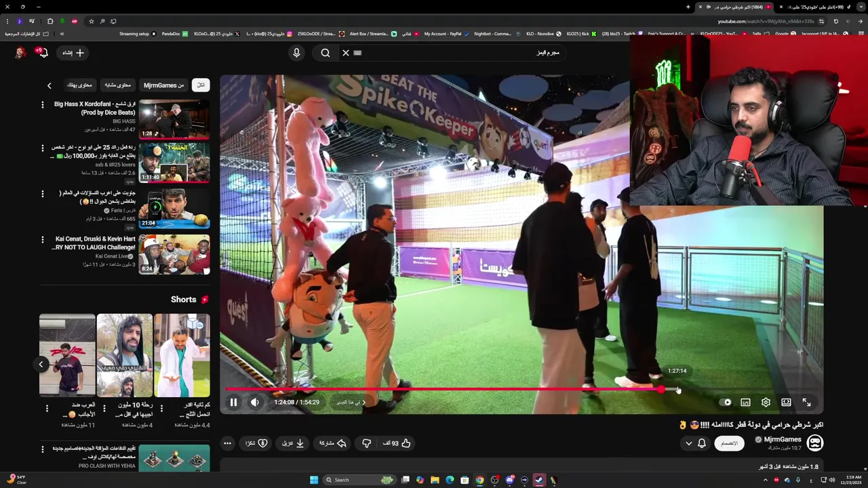Screen dimensions: 868x488
Task: Click the YouTube search magnifier button
Action: click(x=325, y=53)
